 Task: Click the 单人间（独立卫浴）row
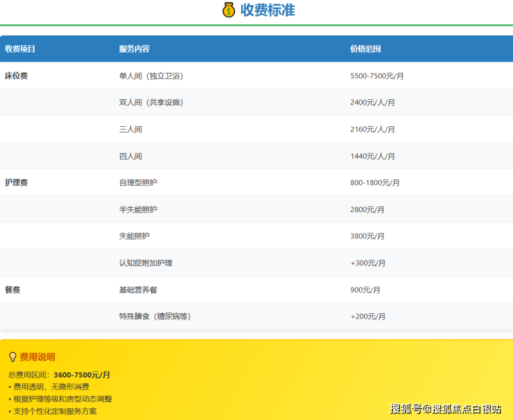click(x=151, y=76)
